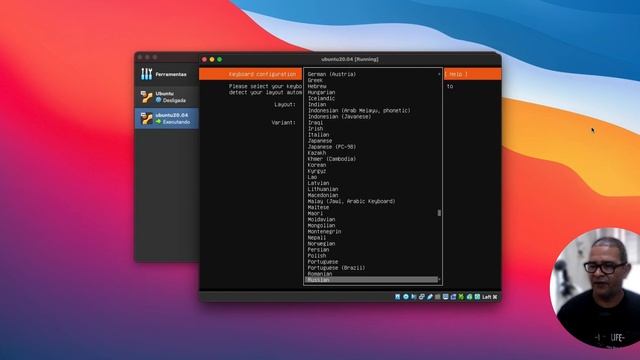Click the ubuntu20.04 VM icon marked Executando
Viewport: 640px width, 360px height.
[147, 118]
